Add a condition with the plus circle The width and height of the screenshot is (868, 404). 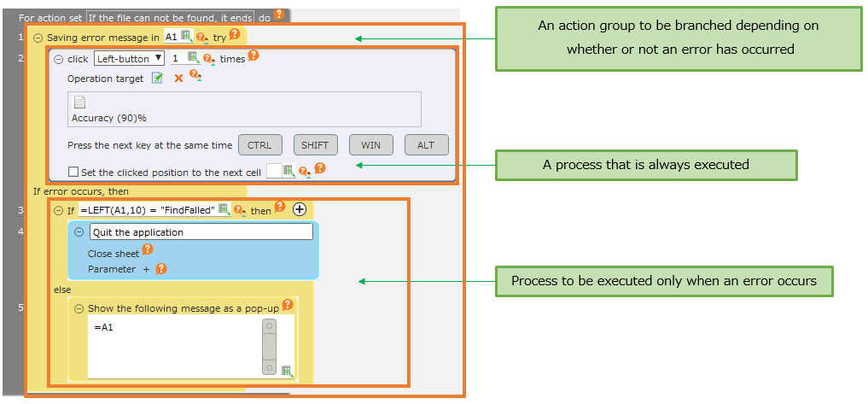click(x=300, y=209)
